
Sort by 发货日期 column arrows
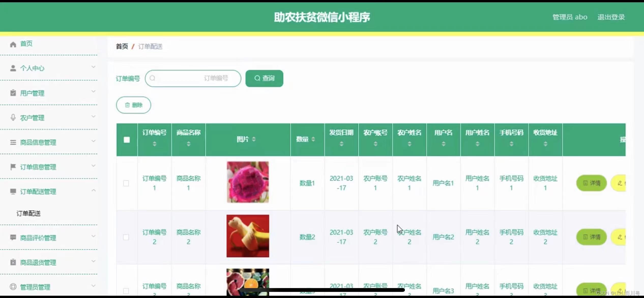tap(342, 144)
